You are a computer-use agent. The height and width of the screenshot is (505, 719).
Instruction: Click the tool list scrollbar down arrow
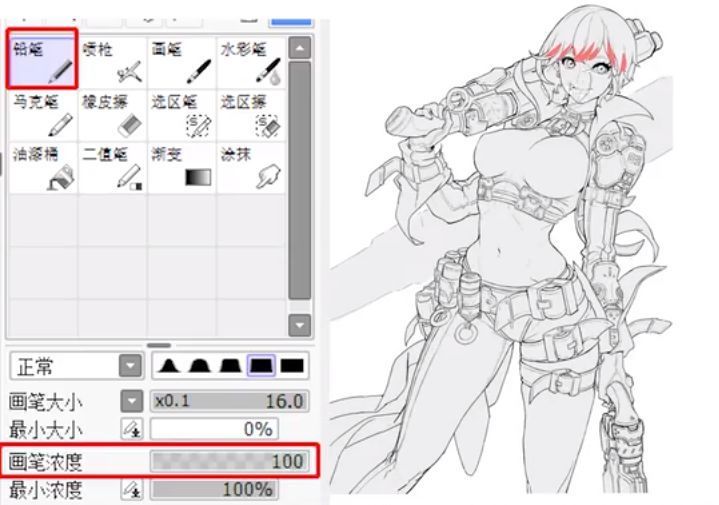click(x=299, y=326)
